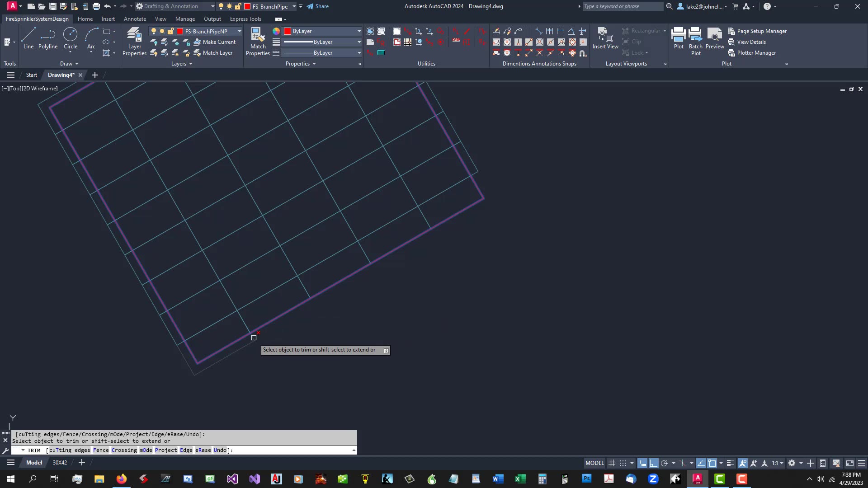Enable Ortho mode on status bar
868x488 pixels.
(x=653, y=463)
